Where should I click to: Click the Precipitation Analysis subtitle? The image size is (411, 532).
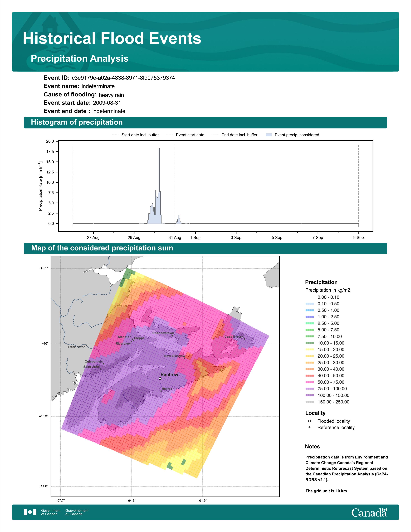[80, 59]
